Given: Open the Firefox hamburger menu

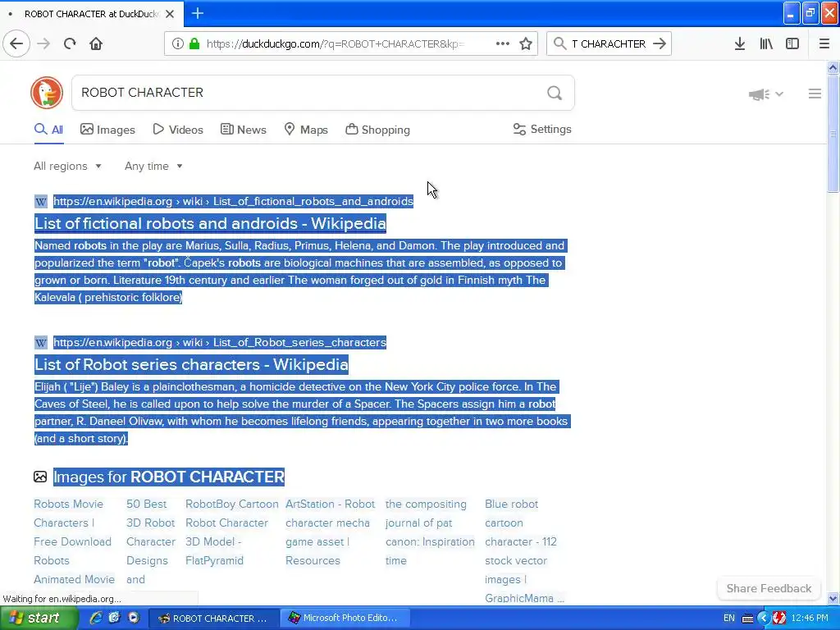Looking at the screenshot, I should pos(824,43).
